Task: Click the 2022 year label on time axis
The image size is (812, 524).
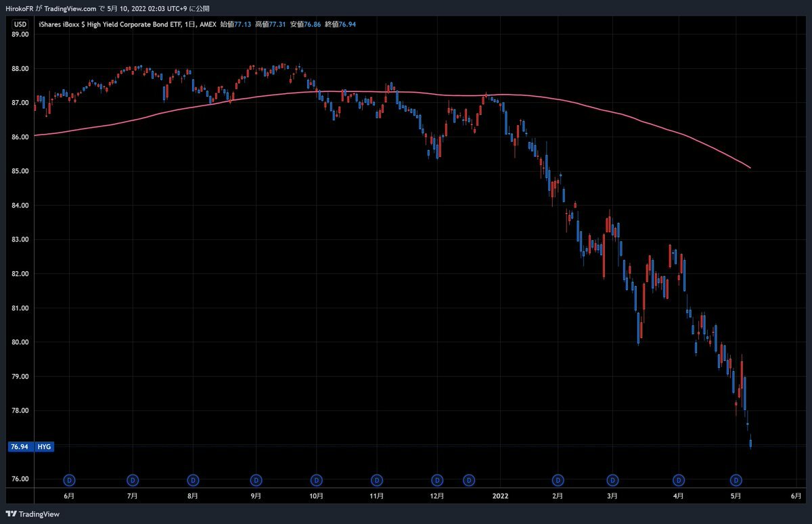Action: [500, 496]
